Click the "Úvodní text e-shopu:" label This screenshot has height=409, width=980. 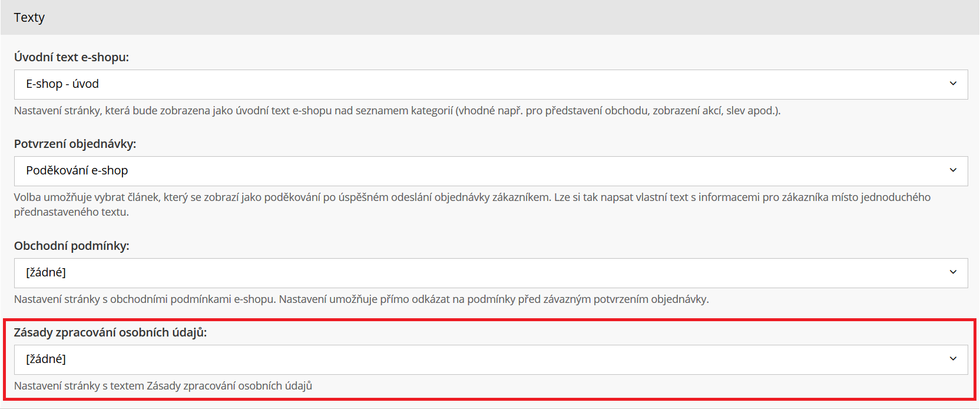(71, 57)
